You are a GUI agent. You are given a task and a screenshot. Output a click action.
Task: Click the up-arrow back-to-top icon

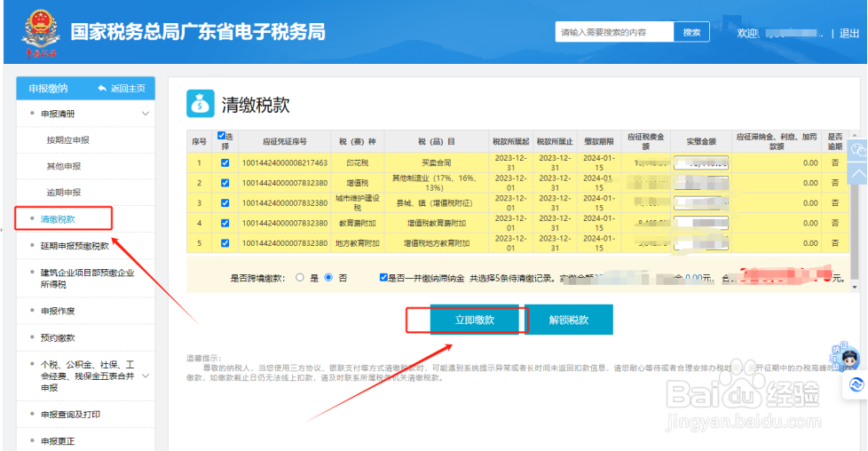click(x=858, y=174)
